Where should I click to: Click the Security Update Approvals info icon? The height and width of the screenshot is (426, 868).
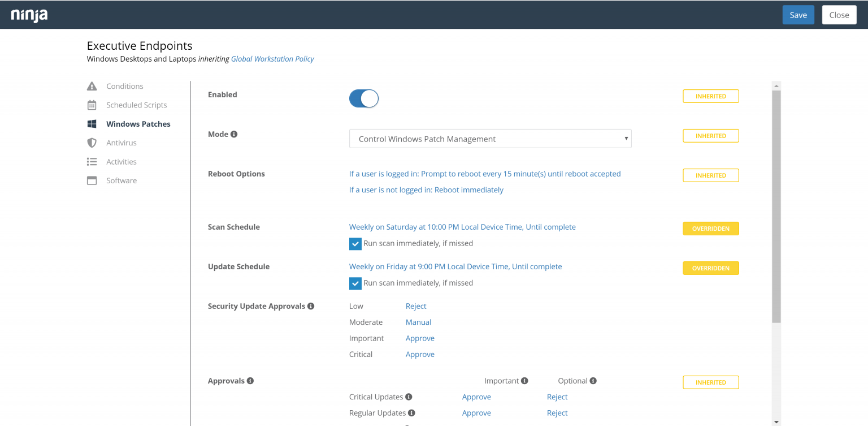(311, 306)
